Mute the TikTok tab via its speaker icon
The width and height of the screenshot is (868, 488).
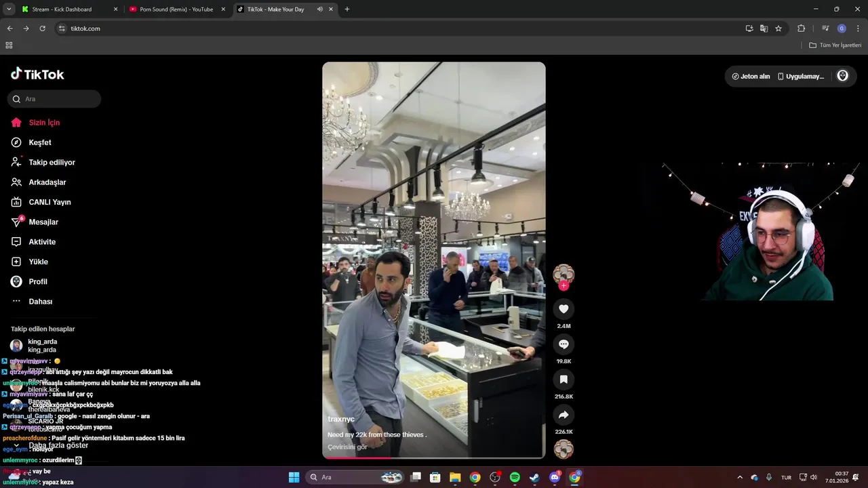[x=319, y=9]
